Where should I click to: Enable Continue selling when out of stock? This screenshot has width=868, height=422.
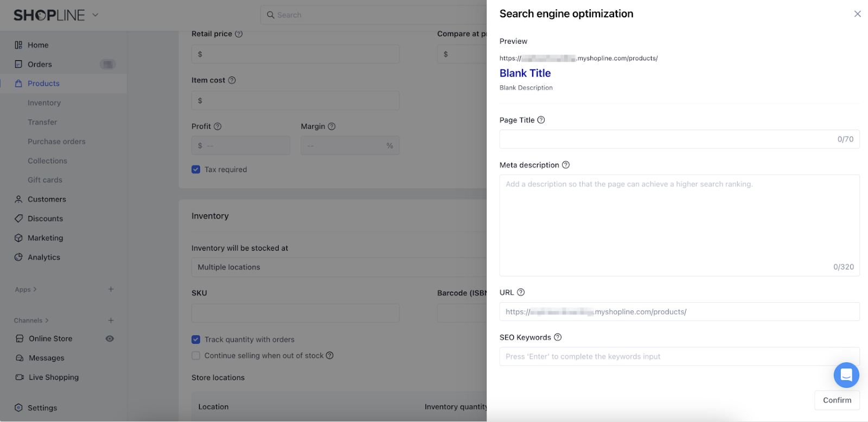(196, 356)
